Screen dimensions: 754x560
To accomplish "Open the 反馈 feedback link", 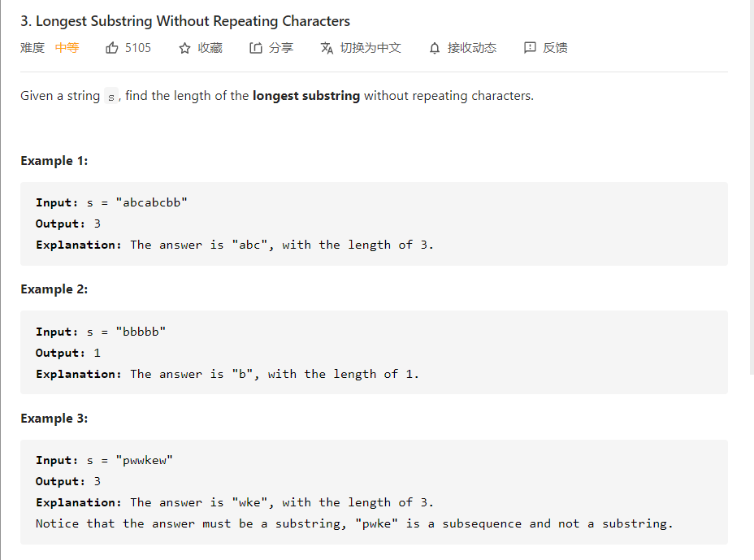I will tap(556, 48).
